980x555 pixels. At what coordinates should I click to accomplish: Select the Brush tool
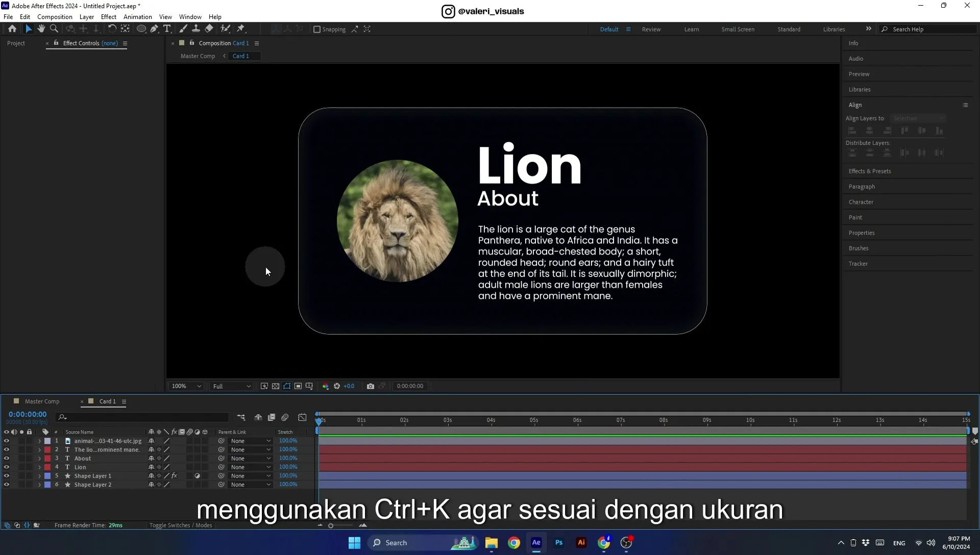(183, 29)
